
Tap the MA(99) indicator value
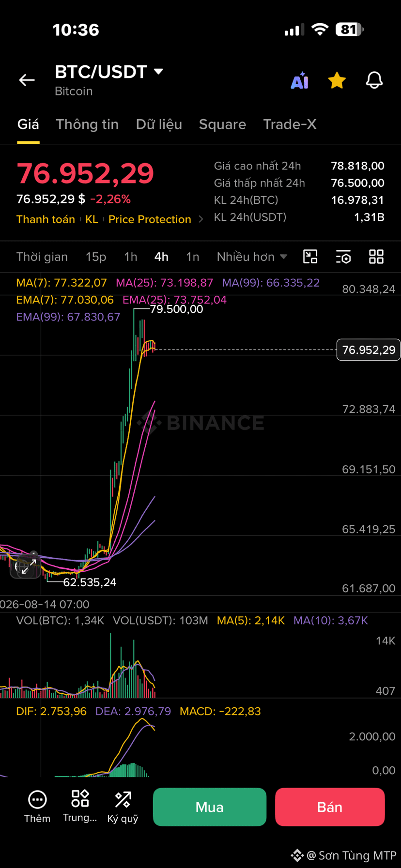coord(271,283)
